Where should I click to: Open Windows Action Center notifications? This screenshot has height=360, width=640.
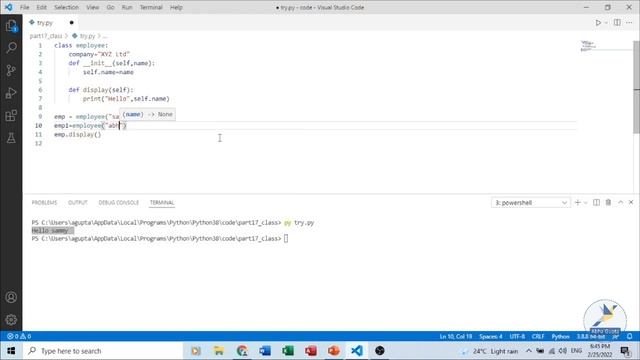625,351
